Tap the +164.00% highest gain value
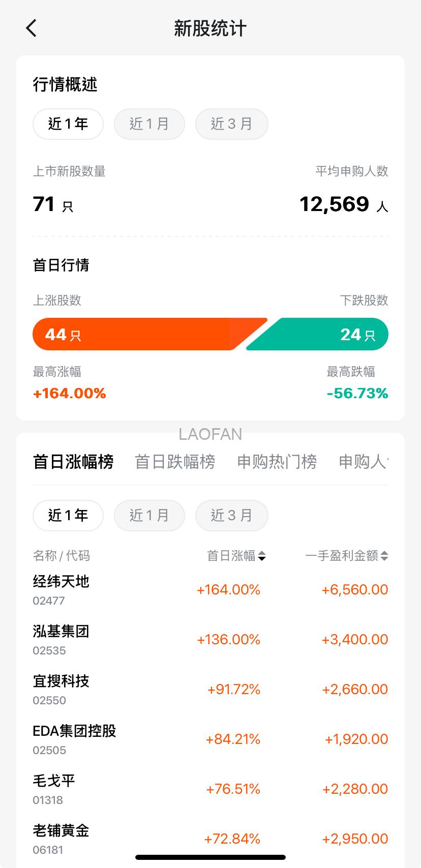Screen dimensions: 421x868 (69, 393)
